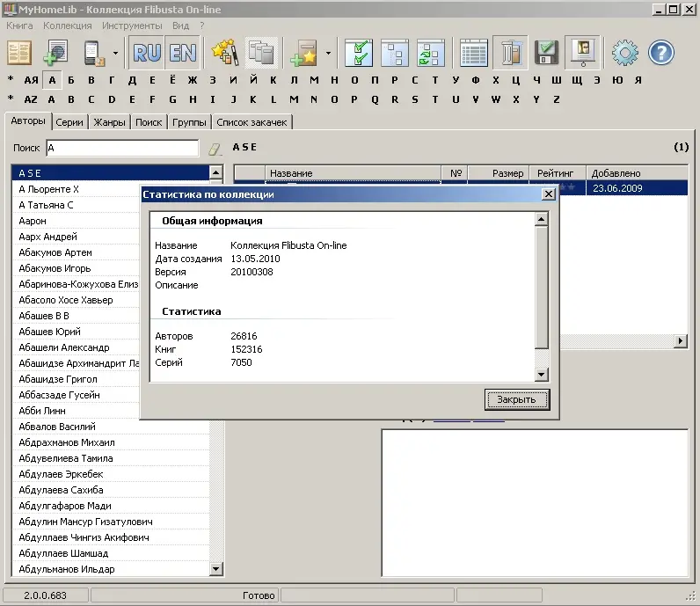
Task: Click the download book icon with green plus
Action: 55,53
